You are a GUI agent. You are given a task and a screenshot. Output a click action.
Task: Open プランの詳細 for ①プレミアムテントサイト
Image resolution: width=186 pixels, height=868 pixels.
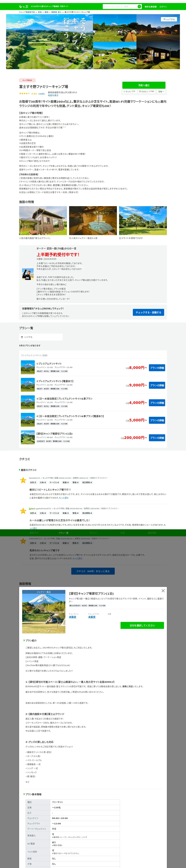click(x=157, y=368)
